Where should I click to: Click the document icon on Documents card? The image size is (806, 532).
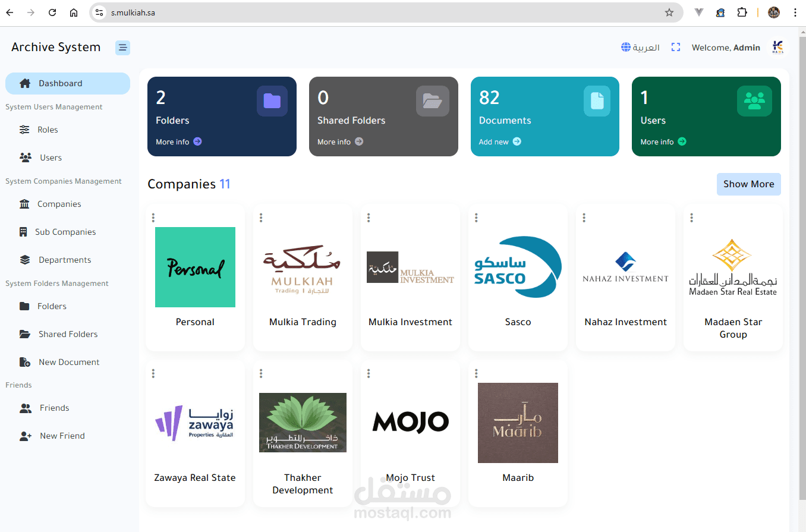[x=597, y=100]
